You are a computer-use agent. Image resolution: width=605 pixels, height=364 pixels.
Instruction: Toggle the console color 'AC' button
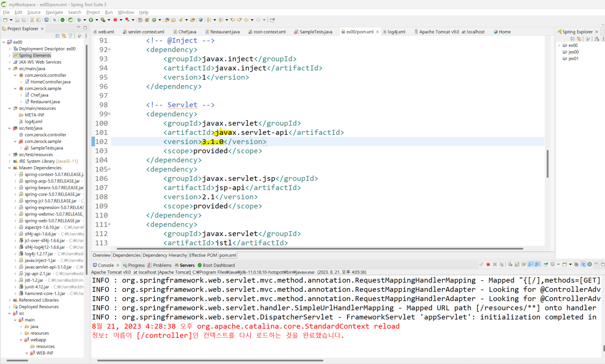coord(583,264)
